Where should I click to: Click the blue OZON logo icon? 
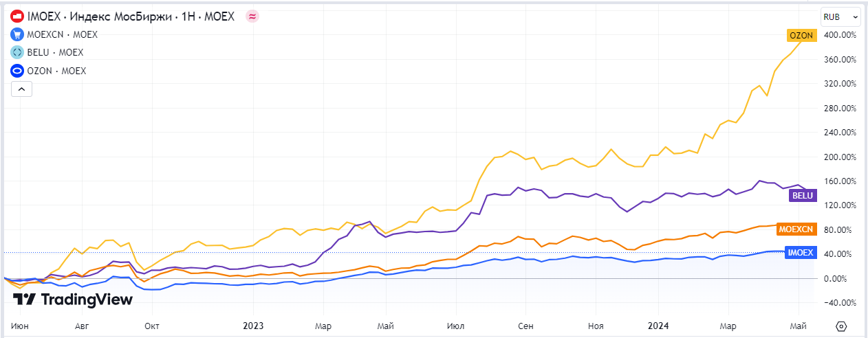click(x=17, y=71)
